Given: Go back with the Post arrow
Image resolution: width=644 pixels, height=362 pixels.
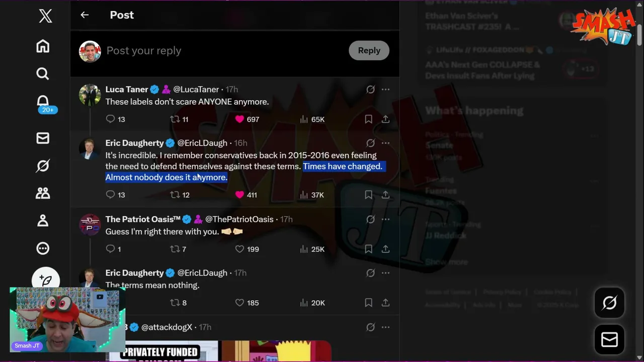Looking at the screenshot, I should 85,15.
